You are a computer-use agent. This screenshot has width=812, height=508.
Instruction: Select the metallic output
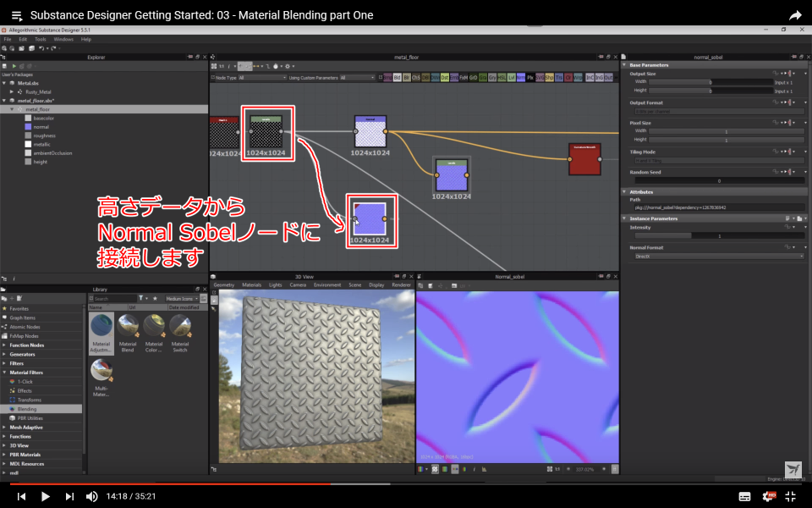tap(41, 145)
